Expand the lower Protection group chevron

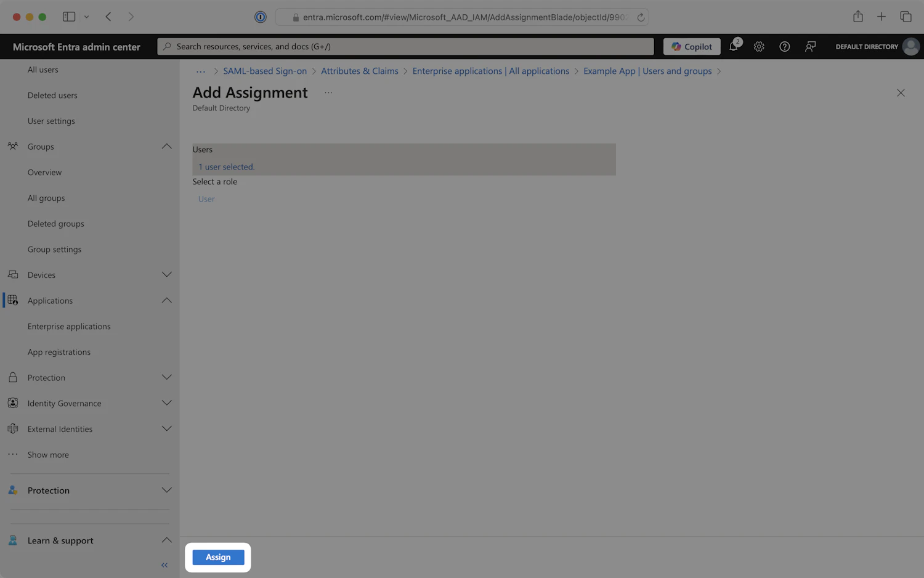coord(166,490)
